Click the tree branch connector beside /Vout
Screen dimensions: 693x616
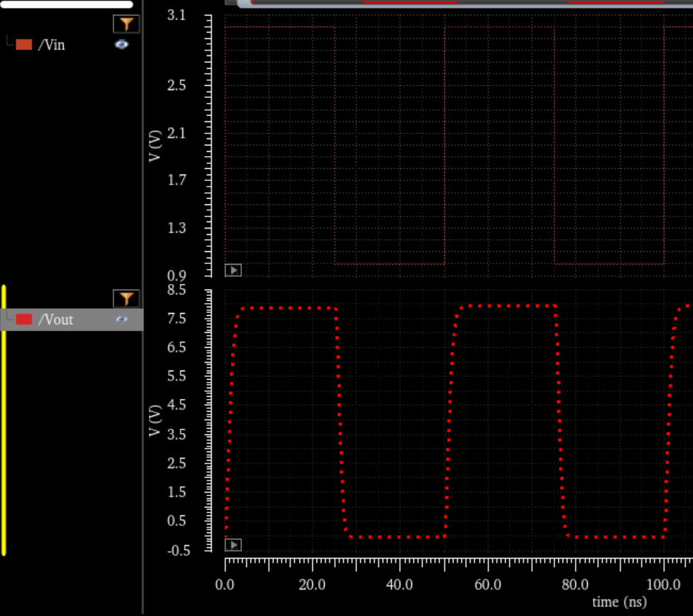(9, 318)
